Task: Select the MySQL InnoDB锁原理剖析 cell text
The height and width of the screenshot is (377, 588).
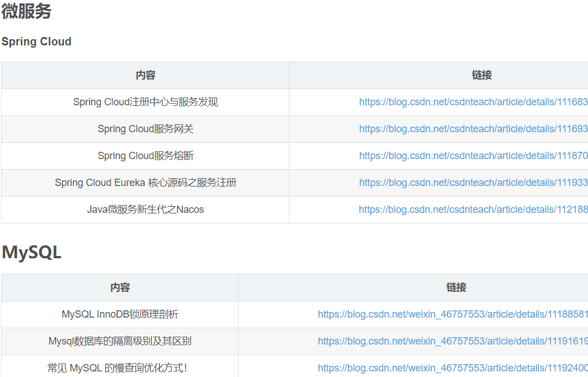Action: pos(120,314)
